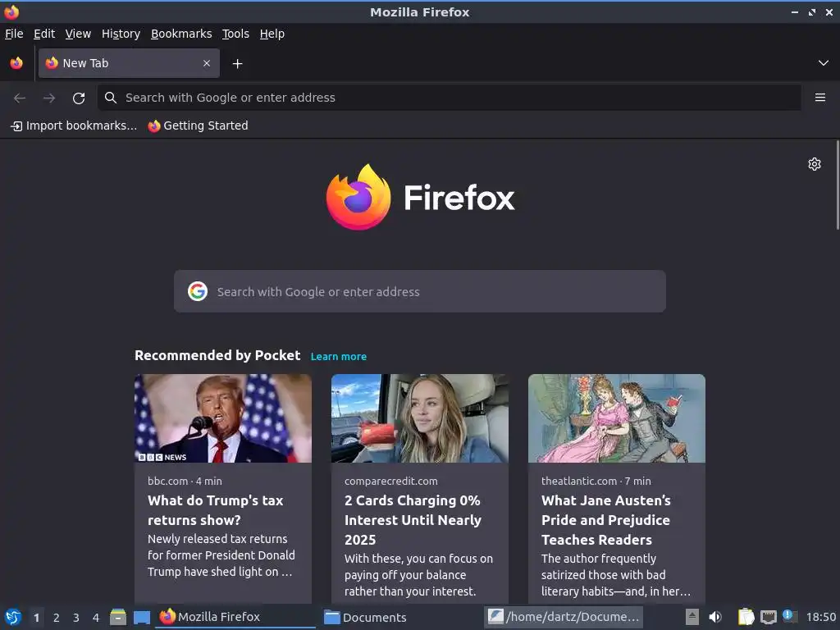Click the blue show desktop icon
This screenshot has width=840, height=630.
(141, 618)
